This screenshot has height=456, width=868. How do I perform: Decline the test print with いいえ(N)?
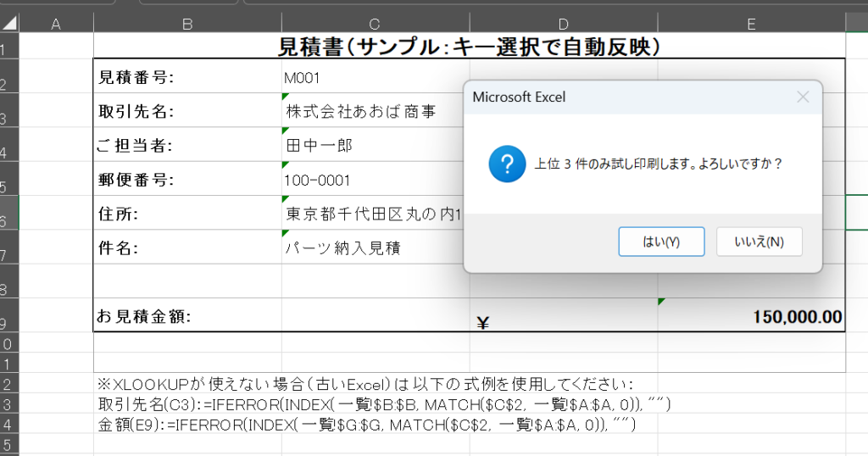point(759,242)
